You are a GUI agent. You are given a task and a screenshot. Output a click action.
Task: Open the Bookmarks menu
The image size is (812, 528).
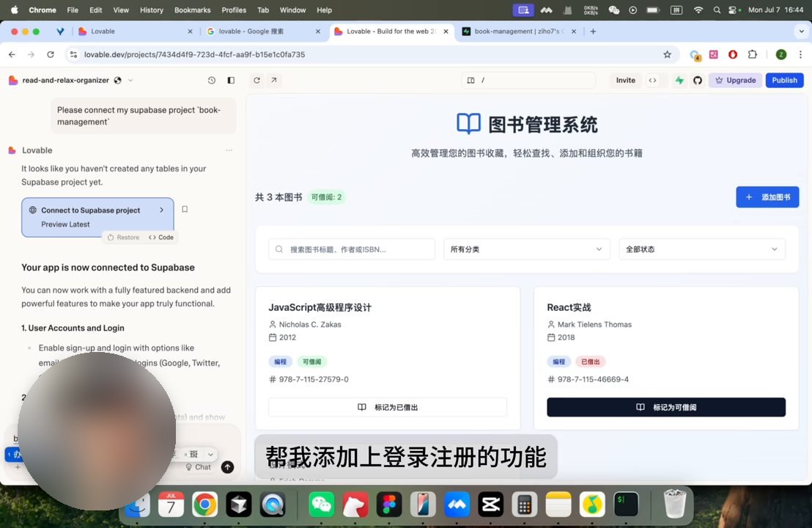tap(192, 10)
